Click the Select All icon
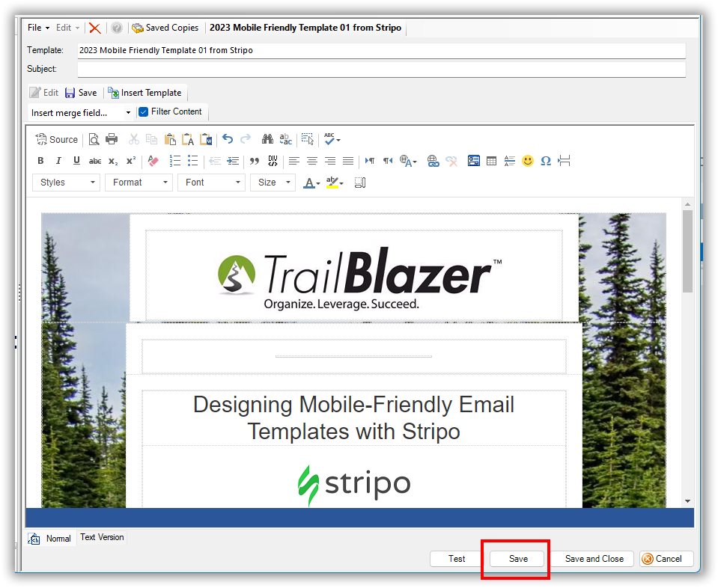The image size is (718, 588). coord(308,139)
